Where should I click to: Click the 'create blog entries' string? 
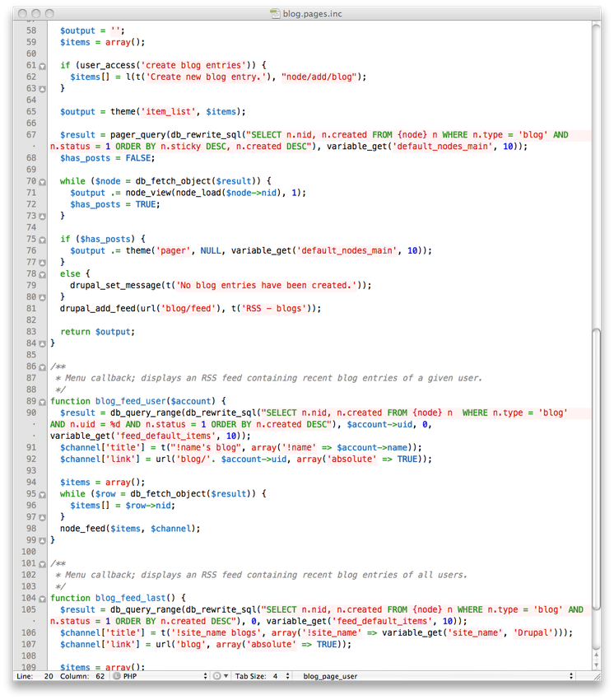193,65
